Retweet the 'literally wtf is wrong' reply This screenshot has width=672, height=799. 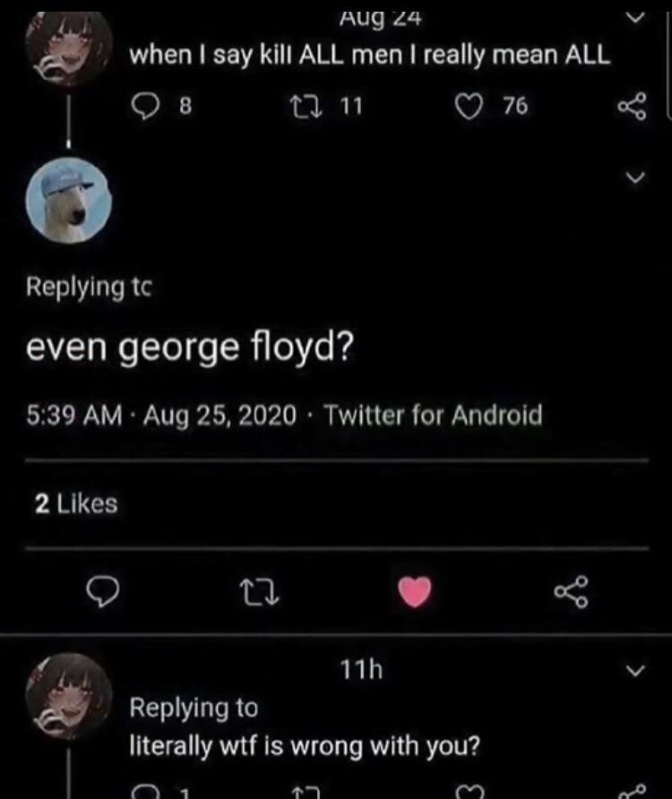tap(300, 793)
